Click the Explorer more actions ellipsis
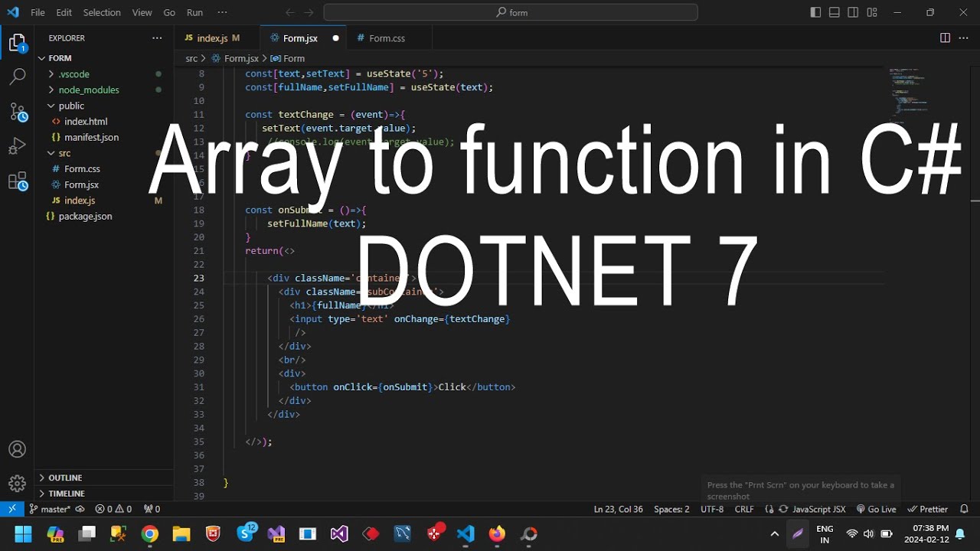The image size is (980, 551). click(x=157, y=37)
